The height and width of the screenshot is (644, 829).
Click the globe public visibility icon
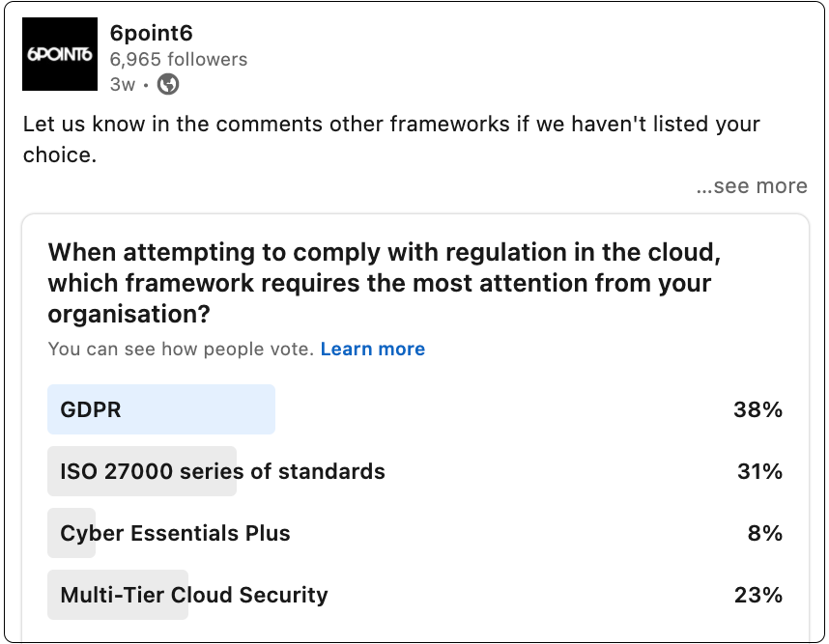pos(168,84)
